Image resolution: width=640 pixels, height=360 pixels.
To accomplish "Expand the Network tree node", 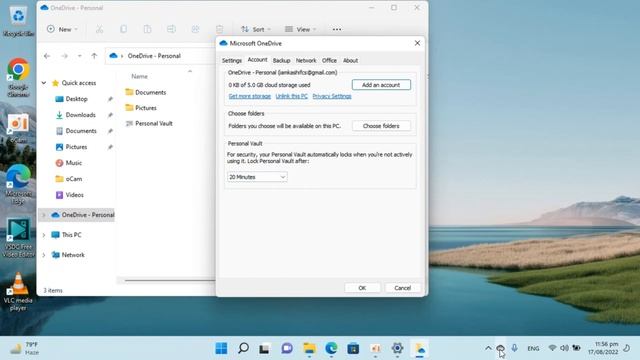I will click(44, 255).
